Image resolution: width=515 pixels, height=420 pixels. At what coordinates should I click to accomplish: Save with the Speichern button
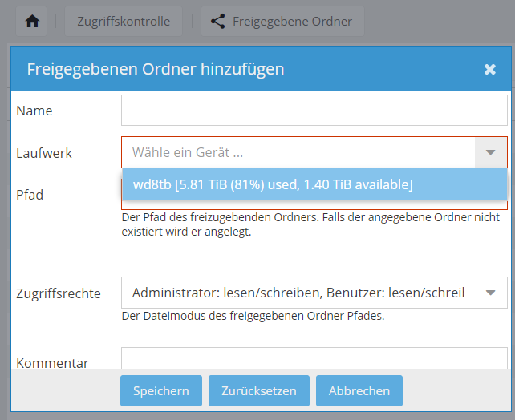pyautogui.click(x=161, y=391)
